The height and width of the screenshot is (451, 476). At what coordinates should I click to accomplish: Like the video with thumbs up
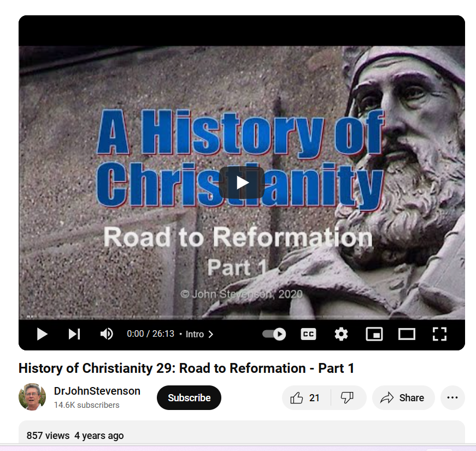pyautogui.click(x=306, y=398)
